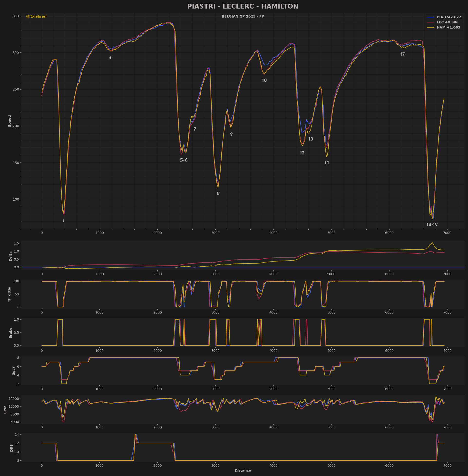Click the blue PIA legend line swatch

(x=431, y=17)
